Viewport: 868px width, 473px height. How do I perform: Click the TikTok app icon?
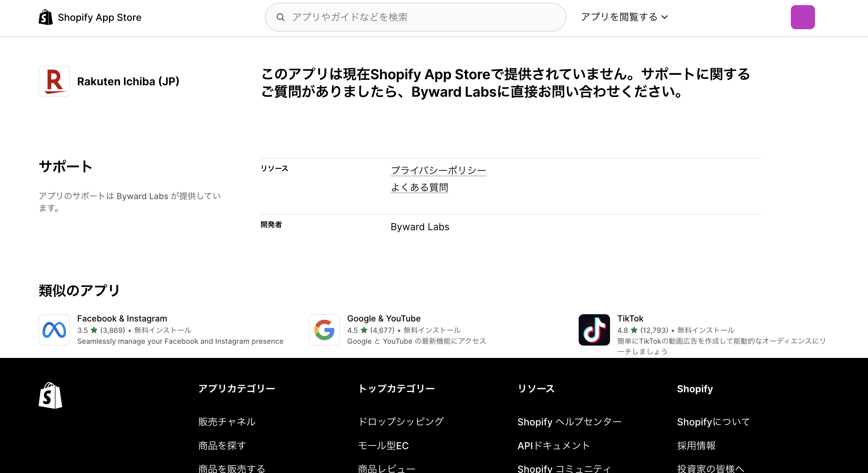click(594, 330)
